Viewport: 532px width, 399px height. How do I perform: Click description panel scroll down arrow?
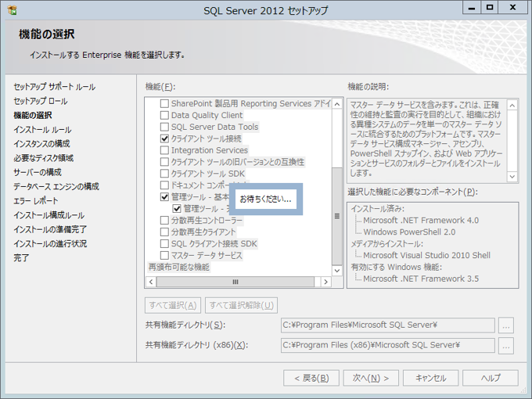pyautogui.click(x=512, y=177)
